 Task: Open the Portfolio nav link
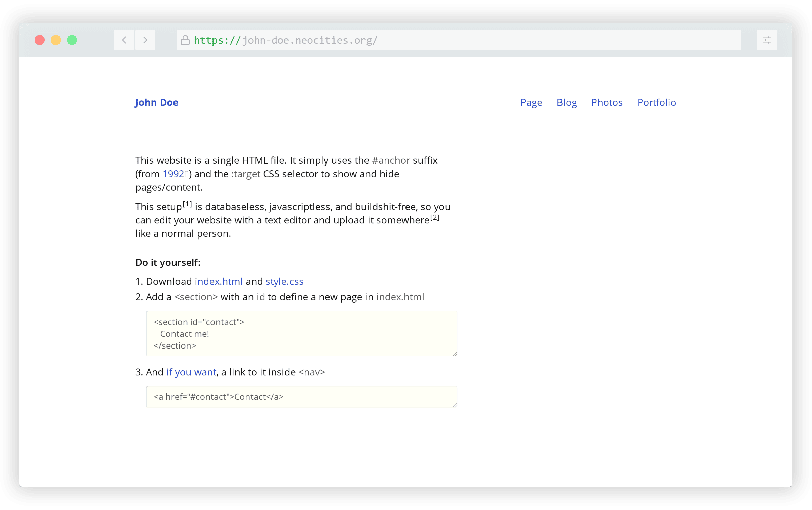click(656, 102)
